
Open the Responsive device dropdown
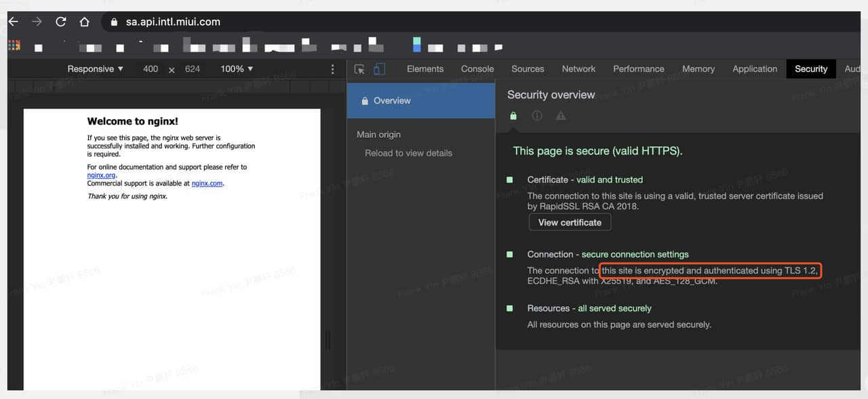95,69
